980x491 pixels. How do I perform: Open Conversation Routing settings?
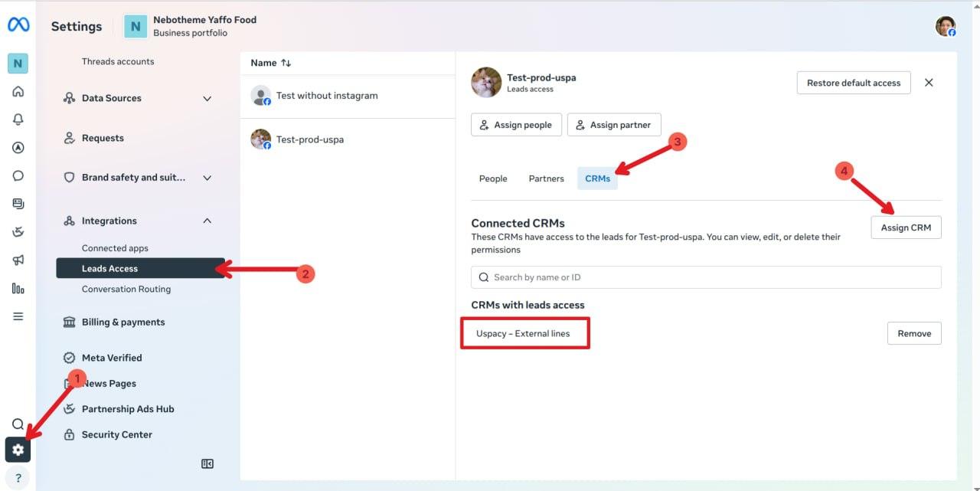coord(126,289)
